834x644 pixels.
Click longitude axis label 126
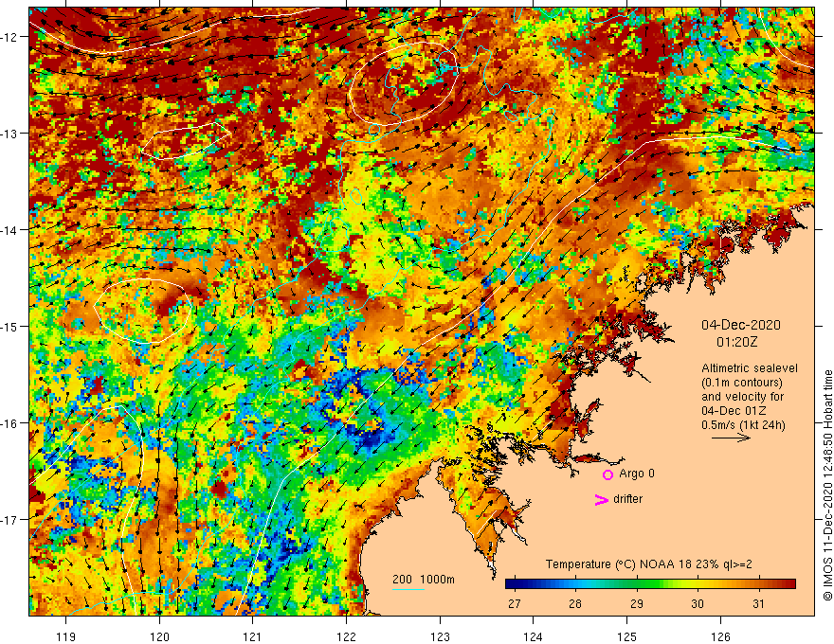pos(720,636)
